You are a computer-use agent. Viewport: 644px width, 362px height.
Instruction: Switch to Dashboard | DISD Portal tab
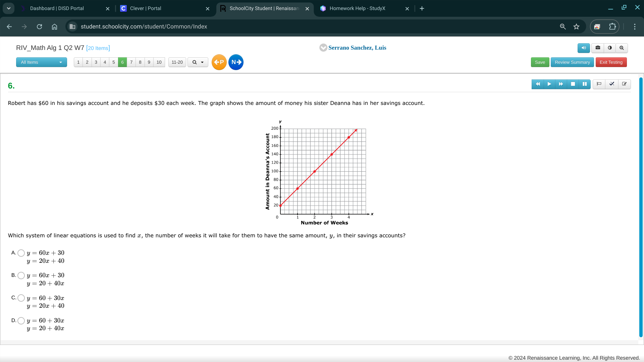coord(57,8)
